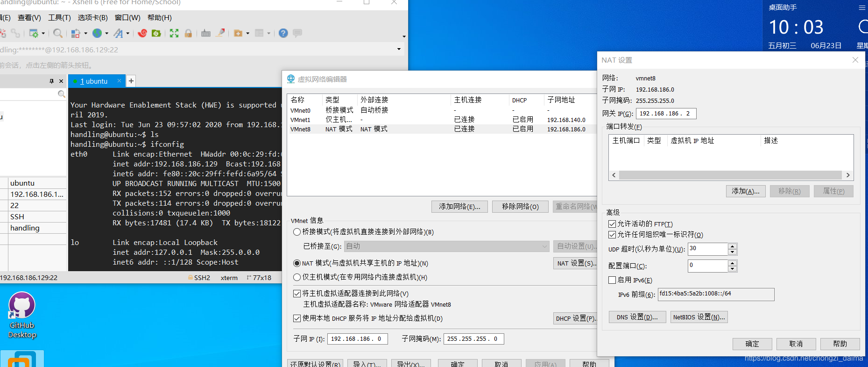Open session properties gear icon in Xshell

34,33
